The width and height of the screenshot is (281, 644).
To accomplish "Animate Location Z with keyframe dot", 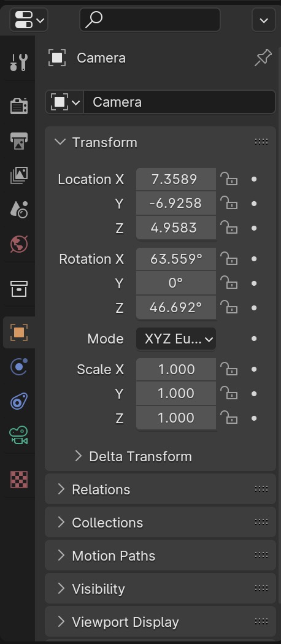I will [x=254, y=228].
